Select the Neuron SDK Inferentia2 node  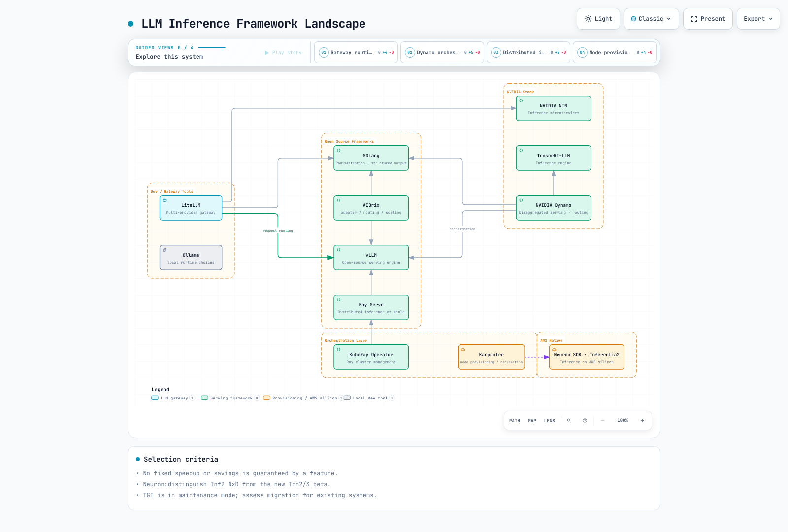(587, 357)
